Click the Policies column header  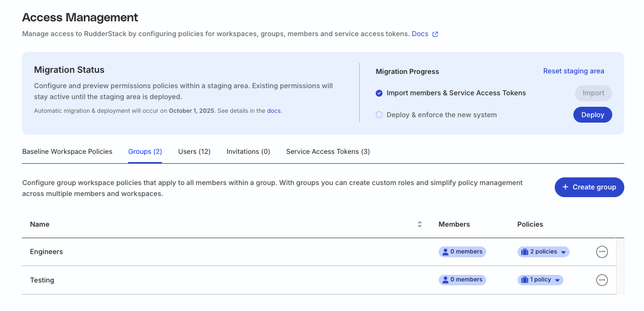tap(530, 224)
